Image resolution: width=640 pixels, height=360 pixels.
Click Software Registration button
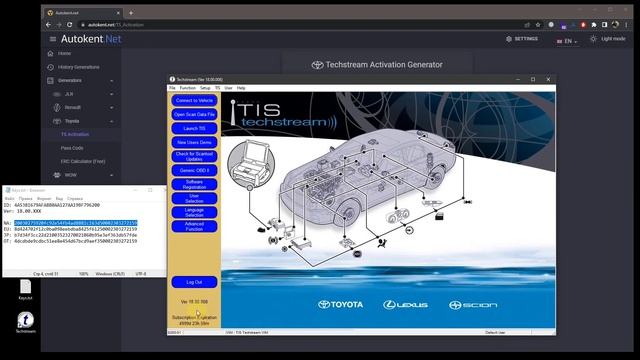194,184
